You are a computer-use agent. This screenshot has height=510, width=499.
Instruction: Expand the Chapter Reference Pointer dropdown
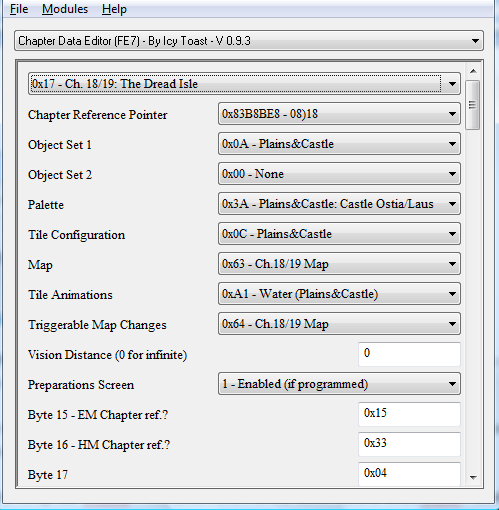339,114
